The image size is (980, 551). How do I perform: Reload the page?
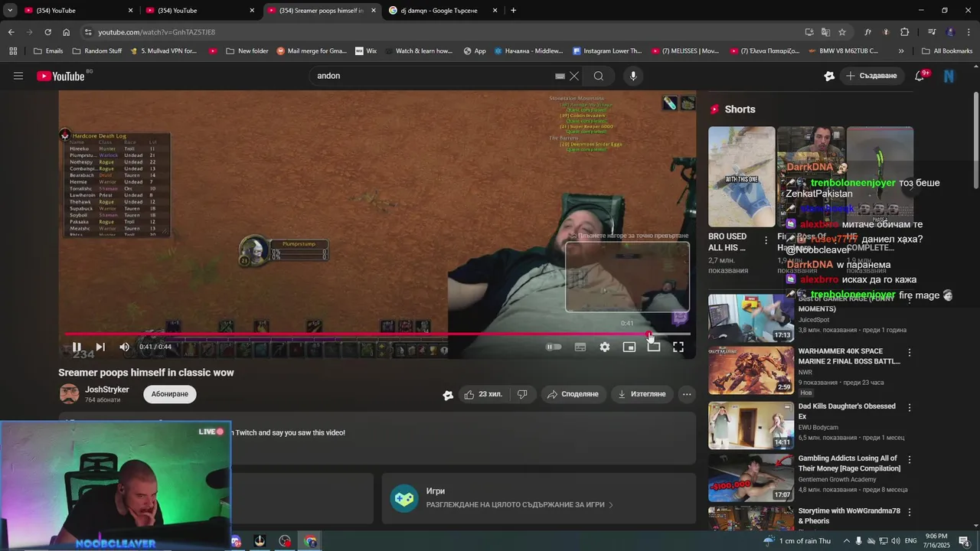pos(47,32)
